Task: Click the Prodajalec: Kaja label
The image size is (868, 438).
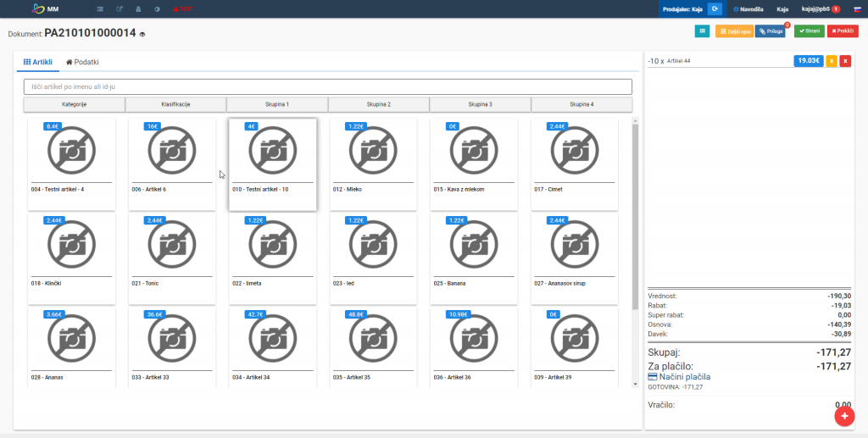Action: (682, 8)
